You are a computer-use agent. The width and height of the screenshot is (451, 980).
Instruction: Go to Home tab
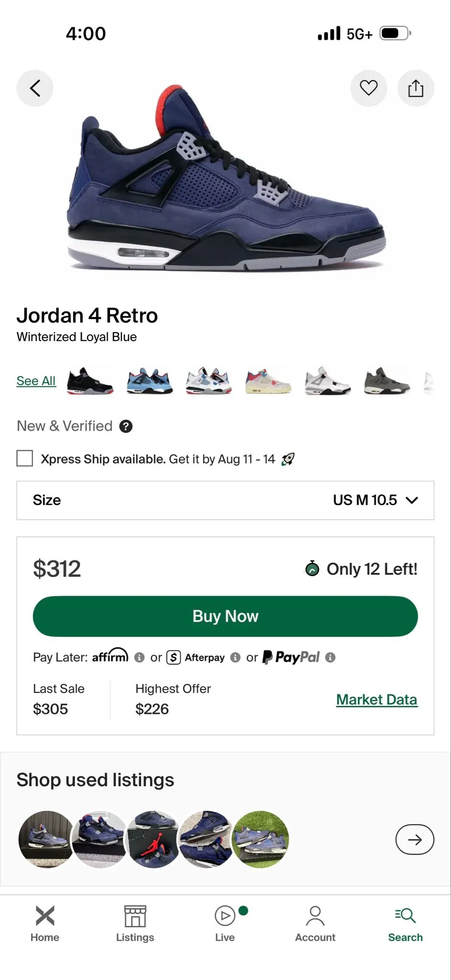point(45,924)
